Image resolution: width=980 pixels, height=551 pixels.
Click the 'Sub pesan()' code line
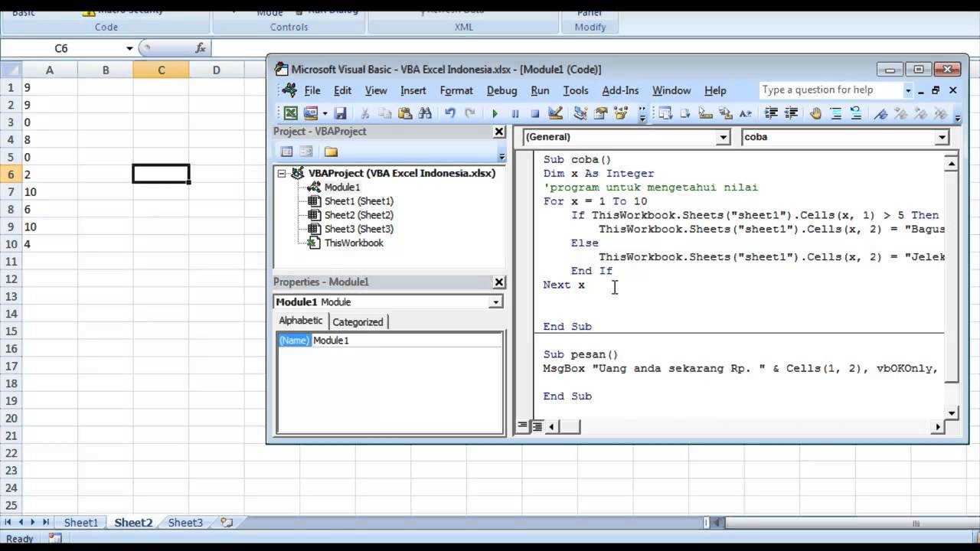point(580,354)
